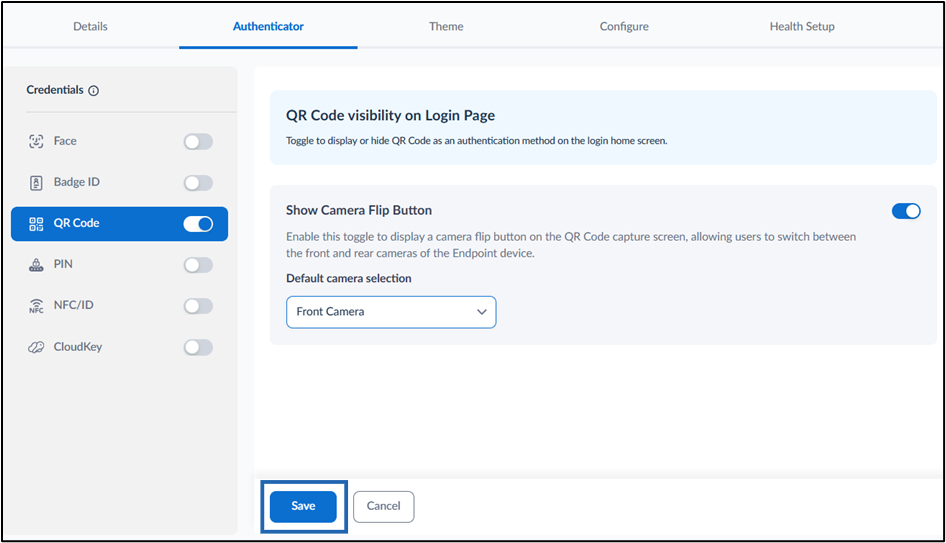Click the Credentials info icon
946x543 pixels.
(x=94, y=90)
